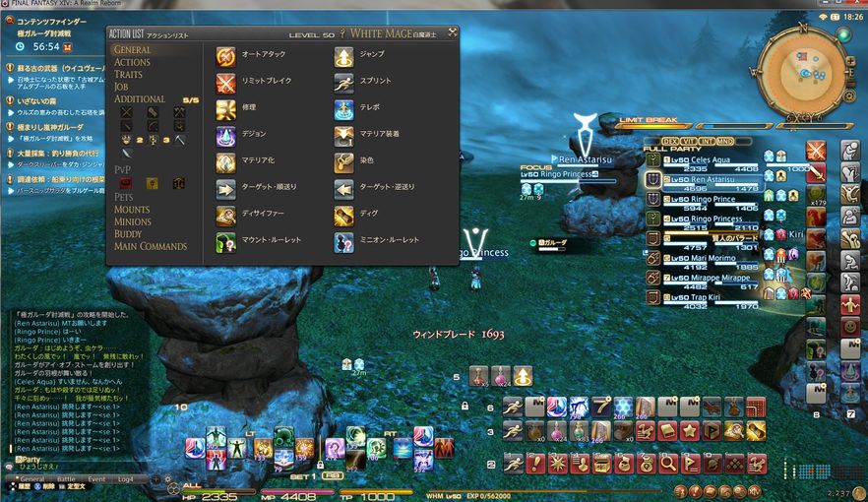The width and height of the screenshot is (868, 502).
Task: Open the Action List help question-mark icon
Action: pos(342,33)
